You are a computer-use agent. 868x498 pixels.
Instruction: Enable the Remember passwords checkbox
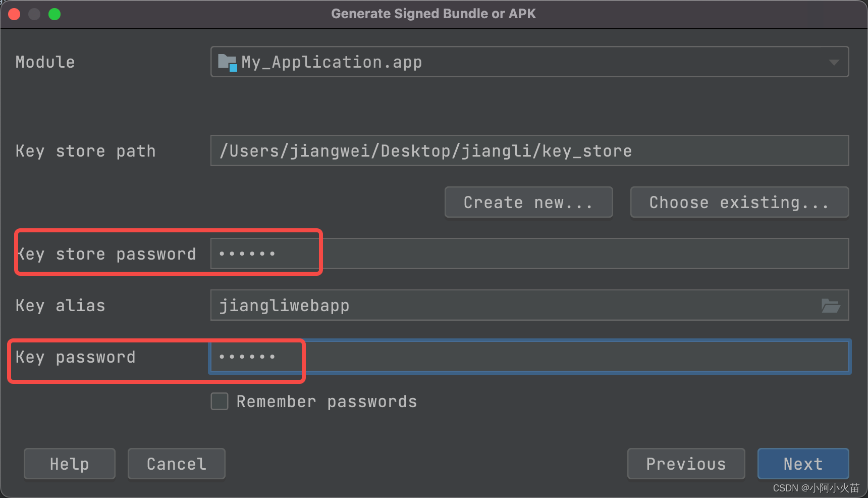(x=220, y=402)
